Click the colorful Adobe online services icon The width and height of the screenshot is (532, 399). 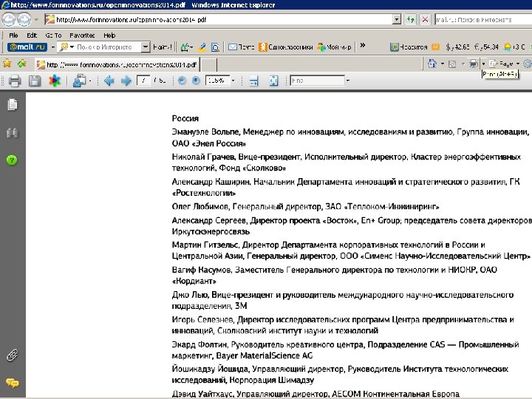[x=54, y=81]
